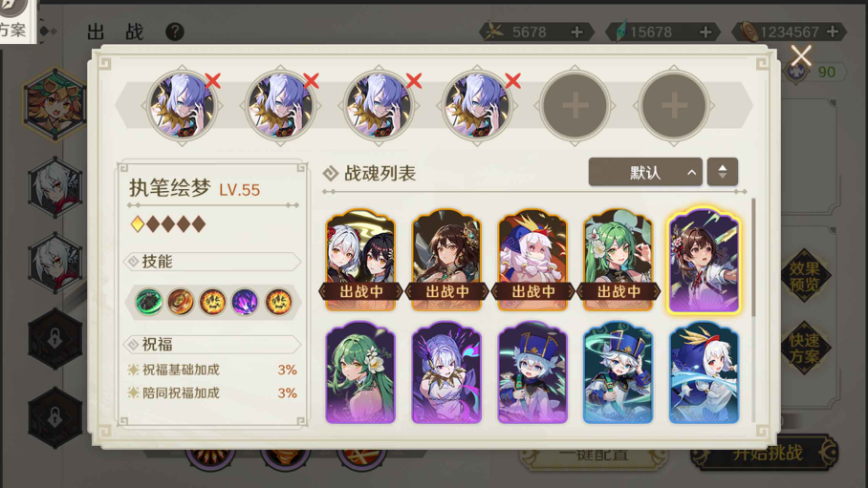Add a character to the sixth empty slot
868x488 pixels.
(674, 105)
